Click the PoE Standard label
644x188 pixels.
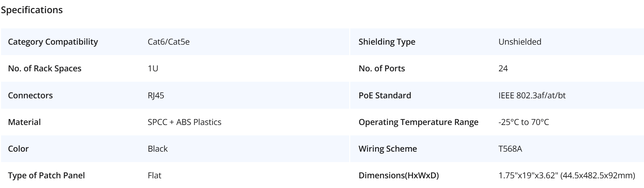(385, 95)
